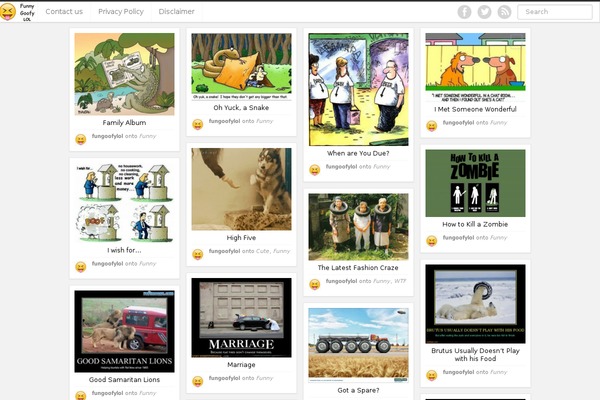Open the Privacy Policy page
Image resolution: width=600 pixels, height=400 pixels.
(121, 11)
